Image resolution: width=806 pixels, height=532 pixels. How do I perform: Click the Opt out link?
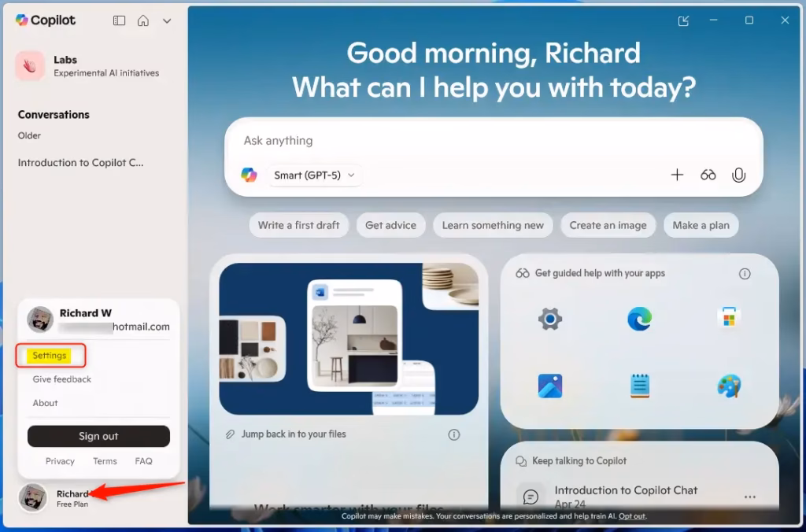pos(631,516)
